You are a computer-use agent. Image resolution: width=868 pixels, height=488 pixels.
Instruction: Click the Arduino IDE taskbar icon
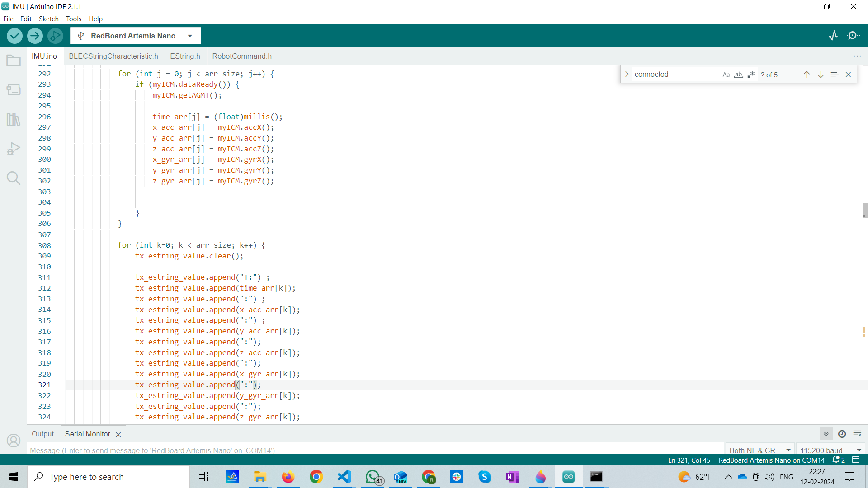pyautogui.click(x=568, y=477)
